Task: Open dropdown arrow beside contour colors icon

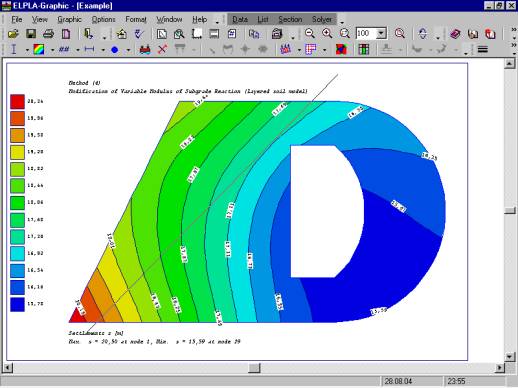Action: 52,50
